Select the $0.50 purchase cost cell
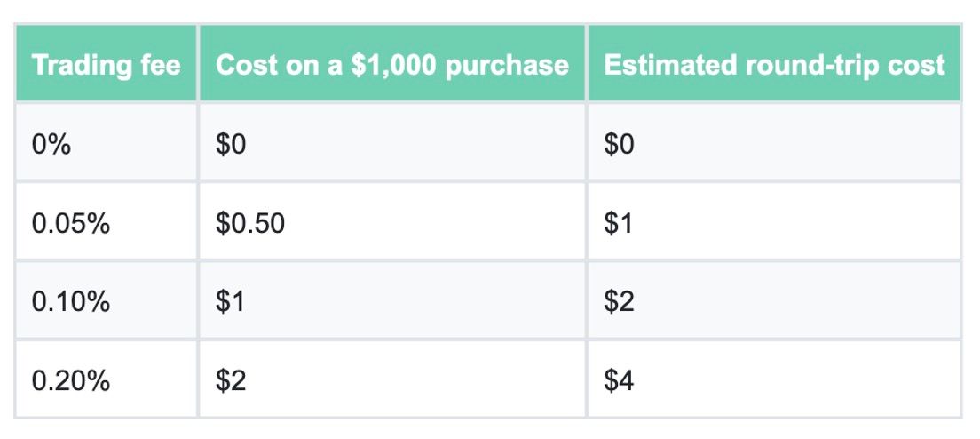The width and height of the screenshot is (980, 439). pyautogui.click(x=392, y=221)
